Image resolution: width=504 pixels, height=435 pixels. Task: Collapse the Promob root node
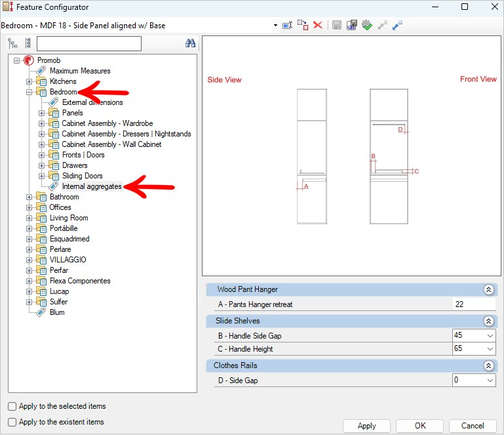coord(17,60)
